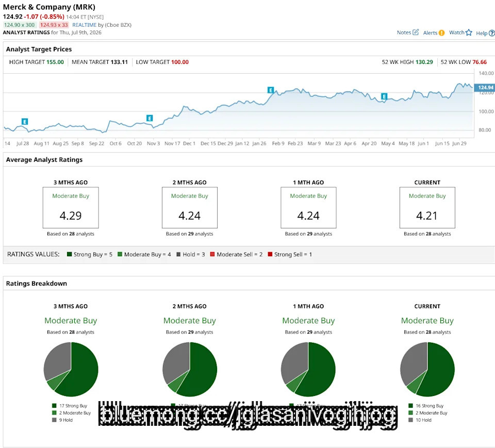The image size is (495, 448).
Task: Click the Dec 15 date label on chart axis
Action: point(208,143)
